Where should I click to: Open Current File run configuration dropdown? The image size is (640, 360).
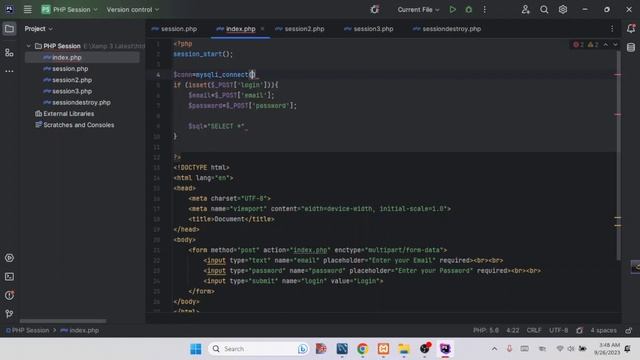coord(418,9)
